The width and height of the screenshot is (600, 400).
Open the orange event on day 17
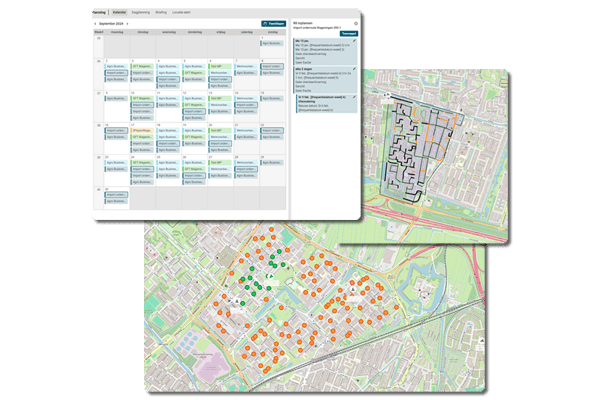pyautogui.click(x=142, y=129)
